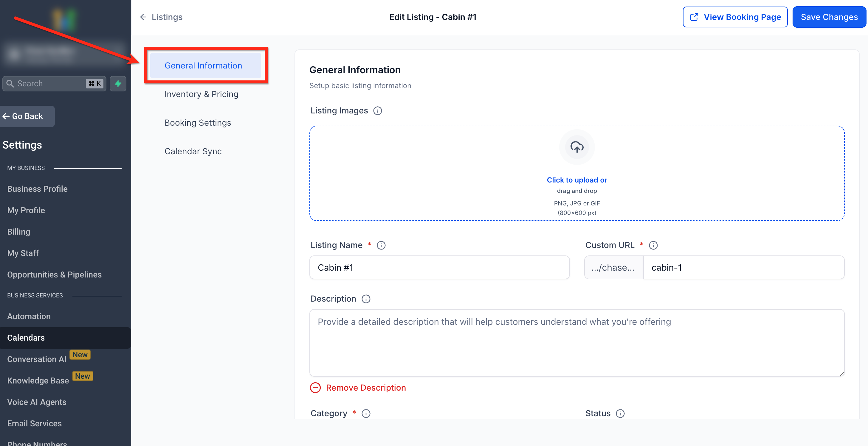Switch to the Booking Settings tab
This screenshot has width=868, height=446.
(198, 123)
